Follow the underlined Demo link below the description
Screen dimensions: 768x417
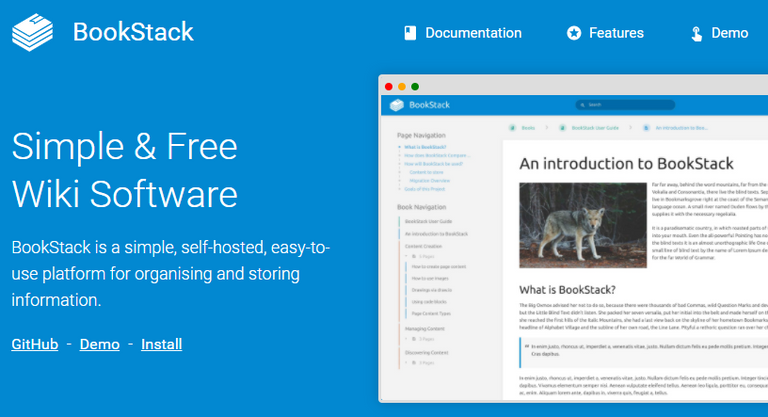pyautogui.click(x=99, y=344)
